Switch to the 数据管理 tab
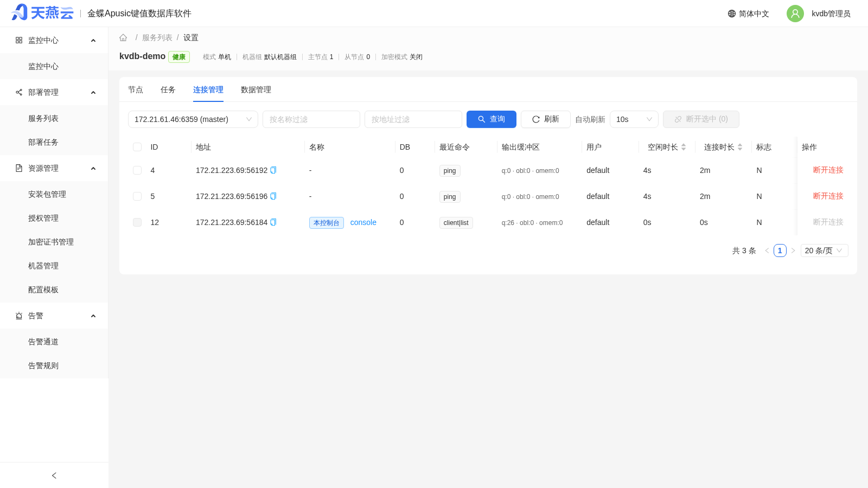 [x=256, y=89]
